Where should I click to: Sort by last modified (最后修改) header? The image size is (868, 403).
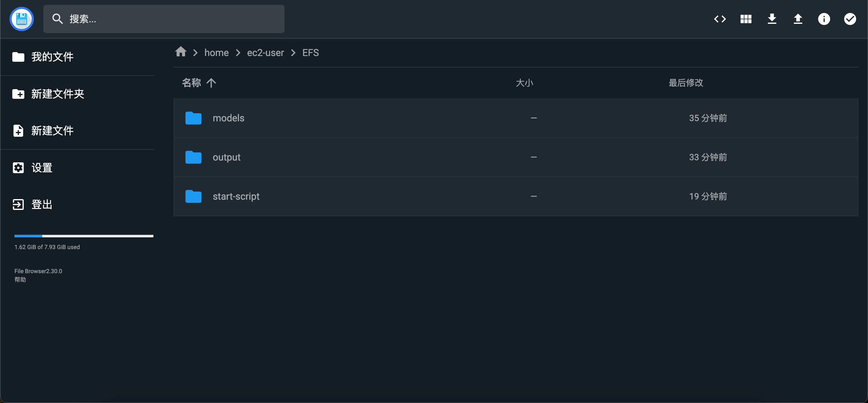[x=686, y=83]
